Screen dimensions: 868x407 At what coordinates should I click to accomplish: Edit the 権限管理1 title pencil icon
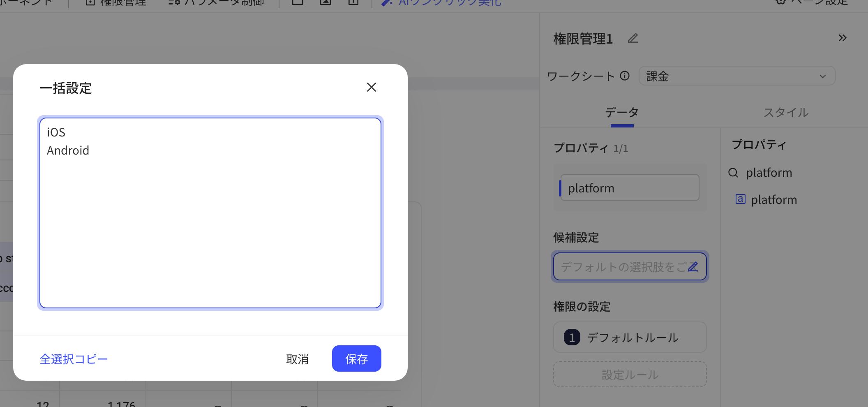[633, 38]
